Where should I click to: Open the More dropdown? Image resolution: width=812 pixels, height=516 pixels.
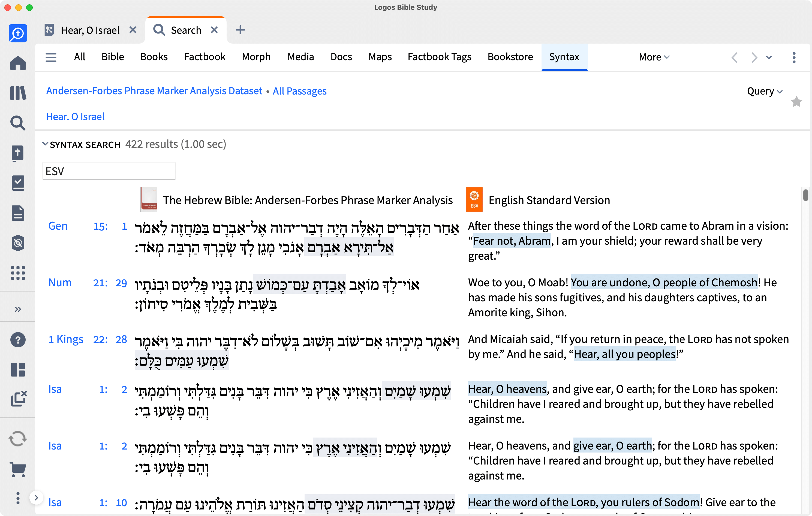[654, 57]
